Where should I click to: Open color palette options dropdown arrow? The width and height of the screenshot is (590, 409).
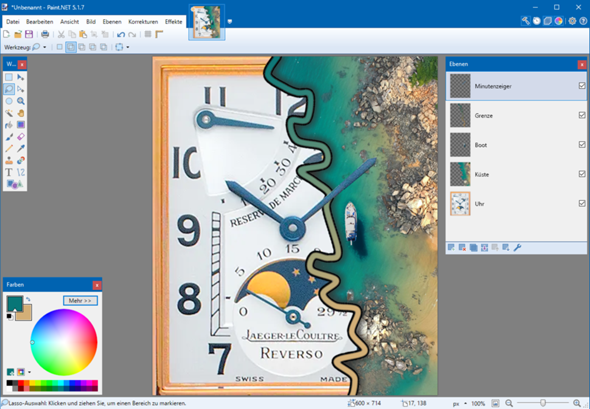pos(29,372)
